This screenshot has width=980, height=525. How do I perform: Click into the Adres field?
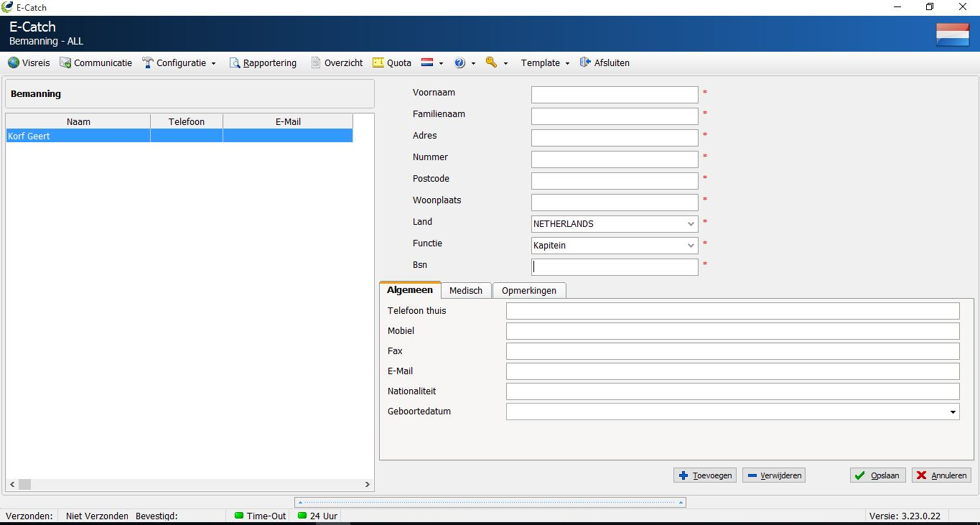[x=615, y=138]
